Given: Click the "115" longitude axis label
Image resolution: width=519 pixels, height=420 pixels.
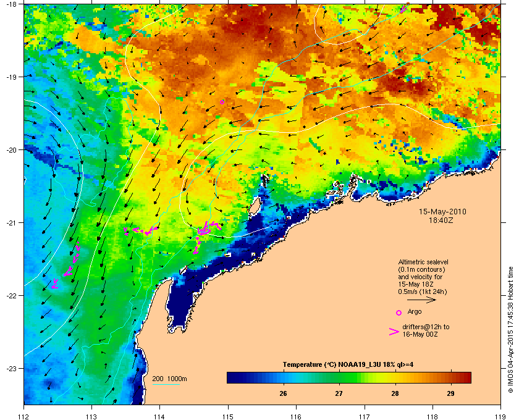Looking at the screenshot, I should (228, 416).
